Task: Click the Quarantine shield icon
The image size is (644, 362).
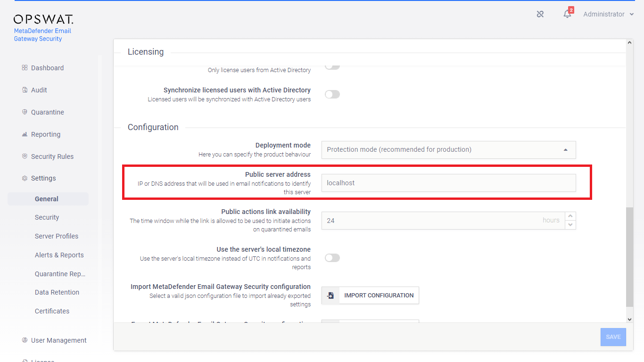Action: click(25, 112)
